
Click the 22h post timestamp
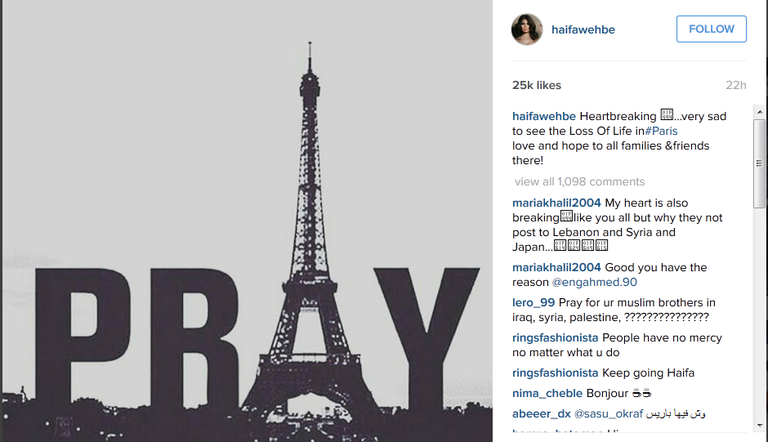736,85
